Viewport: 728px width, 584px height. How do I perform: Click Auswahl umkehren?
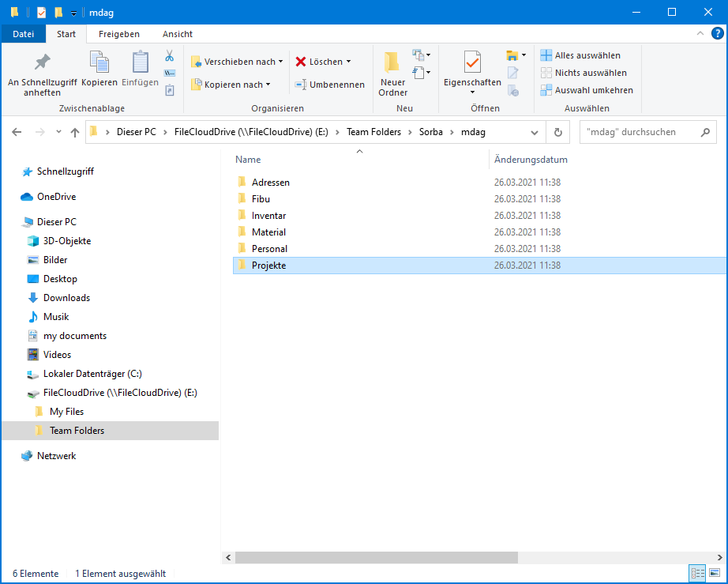tap(587, 90)
